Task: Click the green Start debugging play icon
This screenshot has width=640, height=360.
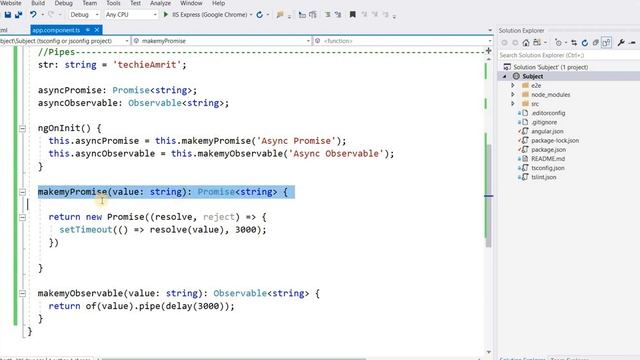Action: tap(166, 15)
